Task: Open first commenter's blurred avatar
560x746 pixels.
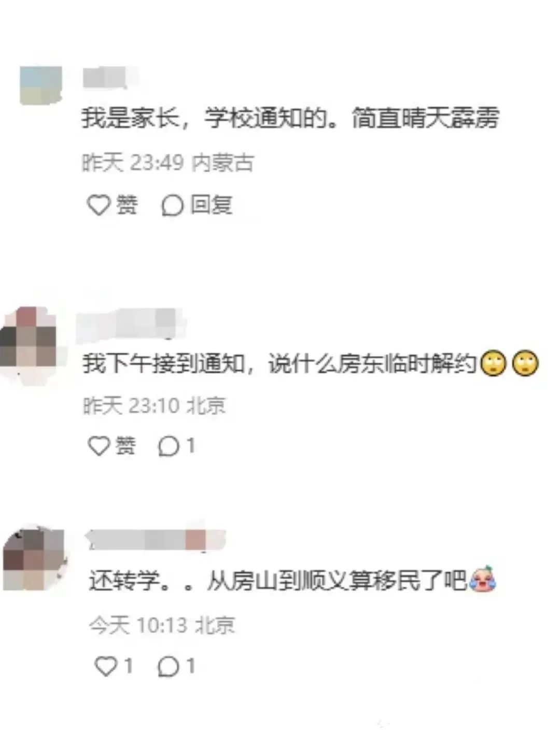Action: (41, 85)
